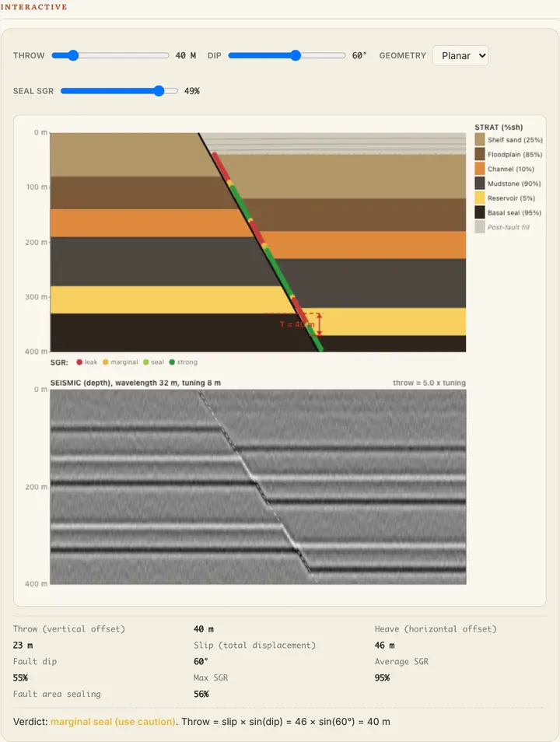Click the seismic section image
The height and width of the screenshot is (742, 560).
coord(258,486)
